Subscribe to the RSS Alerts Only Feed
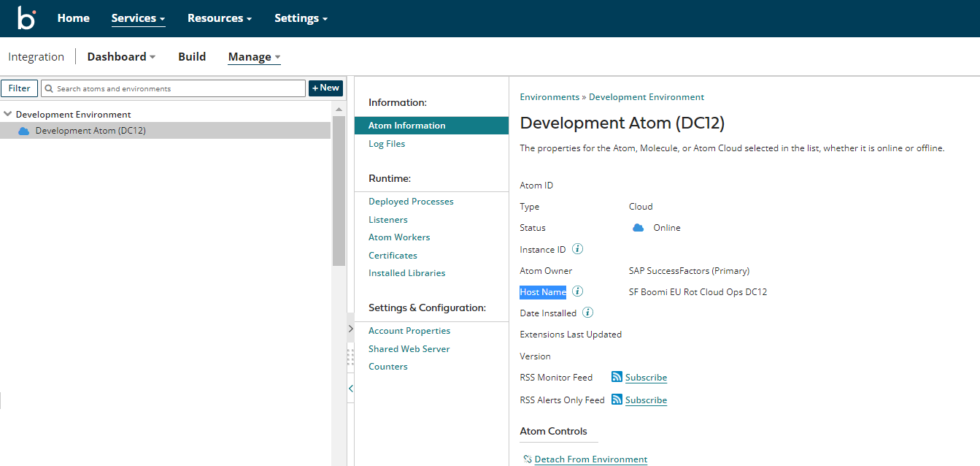The height and width of the screenshot is (466, 980). coord(646,400)
